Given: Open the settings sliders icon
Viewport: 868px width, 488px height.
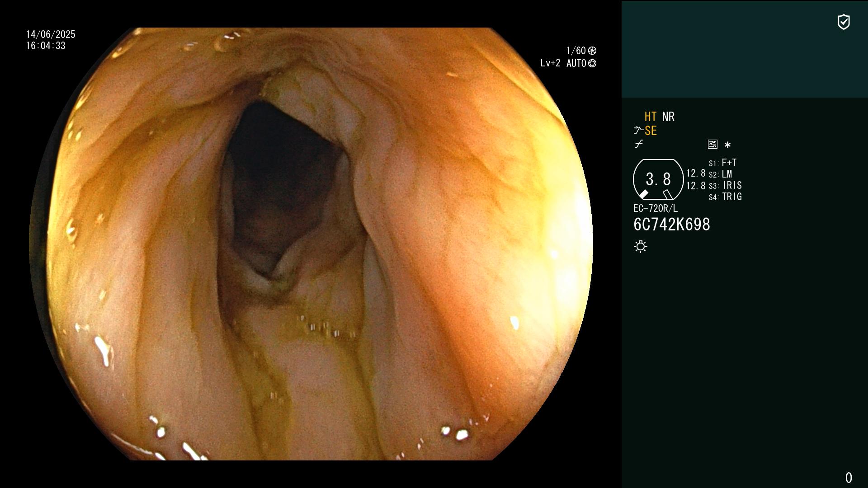Looking at the screenshot, I should coord(712,144).
